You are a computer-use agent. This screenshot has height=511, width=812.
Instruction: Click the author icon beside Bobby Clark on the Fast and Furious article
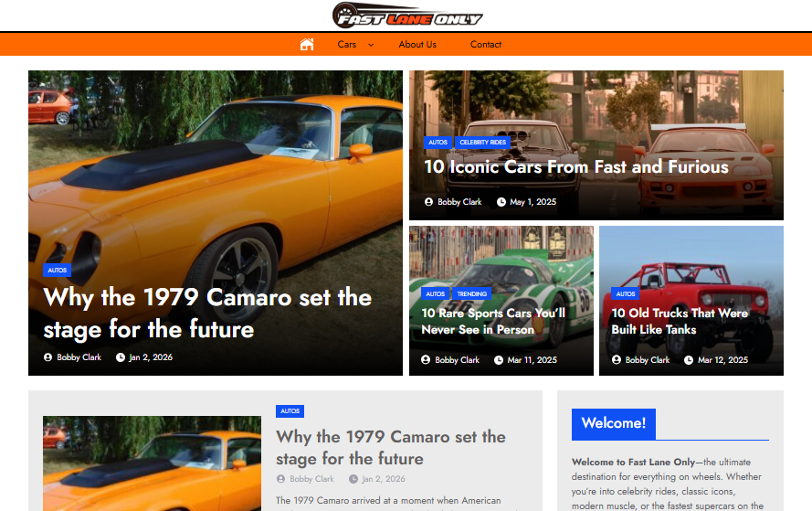[428, 202]
